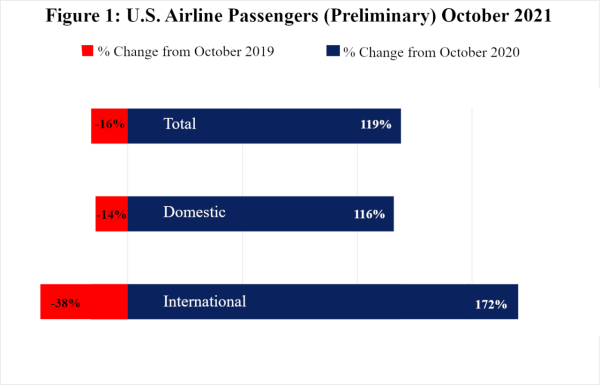600x385 pixels.
Task: Click the navy Domestic bar segment
Action: [261, 214]
